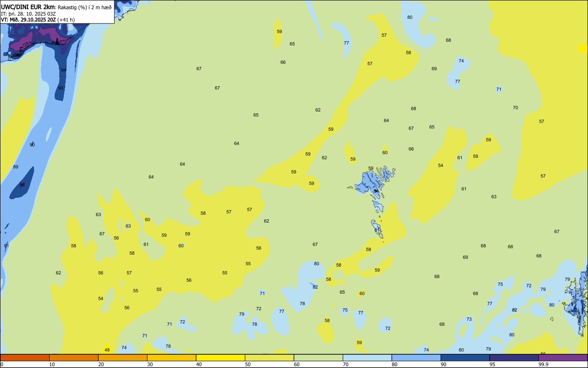Click the "(+41 h)" forecast offset text
Screen dimensions: 588x368
(66, 20)
